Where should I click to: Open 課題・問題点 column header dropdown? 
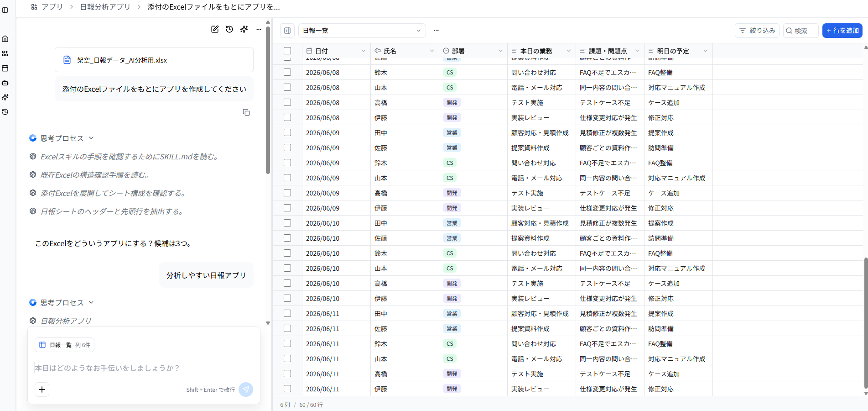637,51
